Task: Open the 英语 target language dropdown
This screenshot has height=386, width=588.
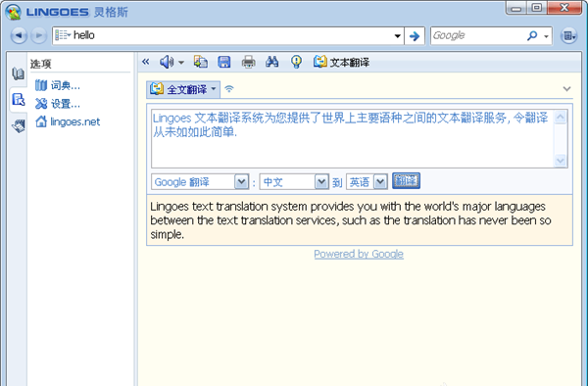Action: pos(367,182)
